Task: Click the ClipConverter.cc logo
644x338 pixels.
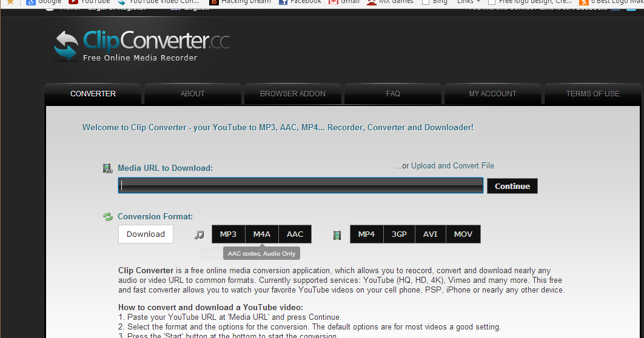Action: (141, 45)
